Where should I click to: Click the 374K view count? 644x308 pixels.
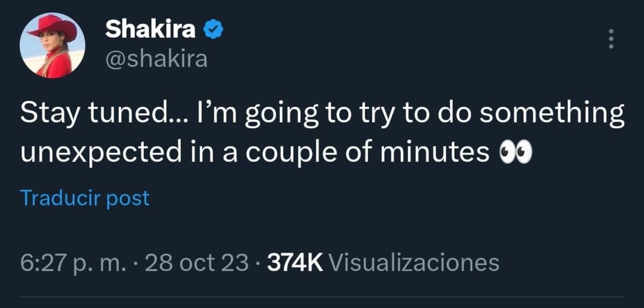click(x=295, y=263)
